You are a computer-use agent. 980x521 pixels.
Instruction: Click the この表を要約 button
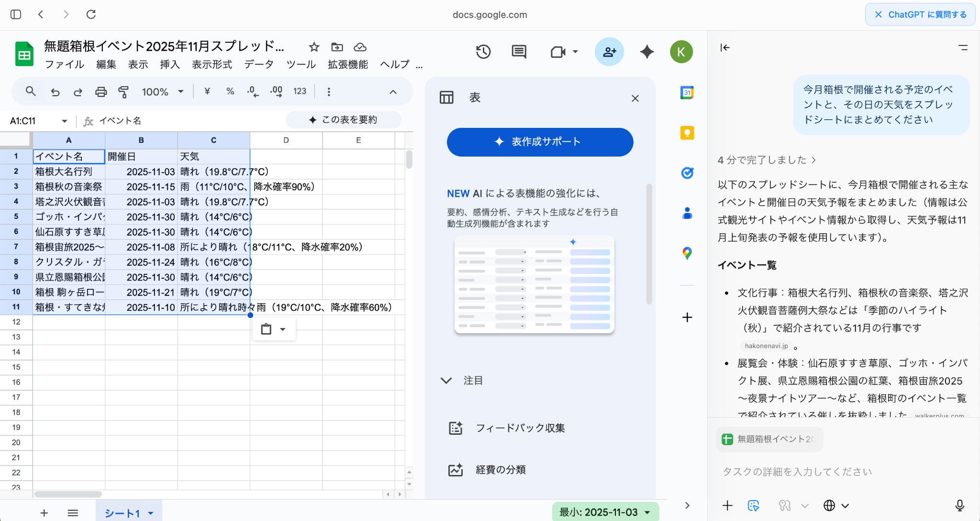(x=344, y=120)
